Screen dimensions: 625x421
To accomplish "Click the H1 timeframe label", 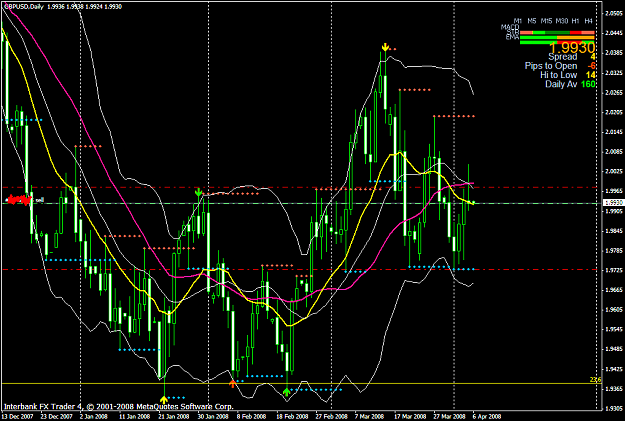I will click(x=575, y=21).
